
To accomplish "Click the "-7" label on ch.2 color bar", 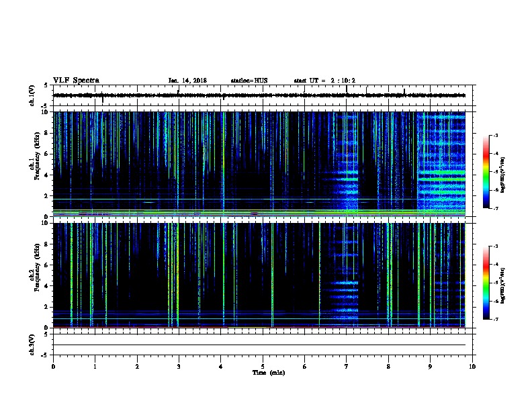I will point(496,319).
